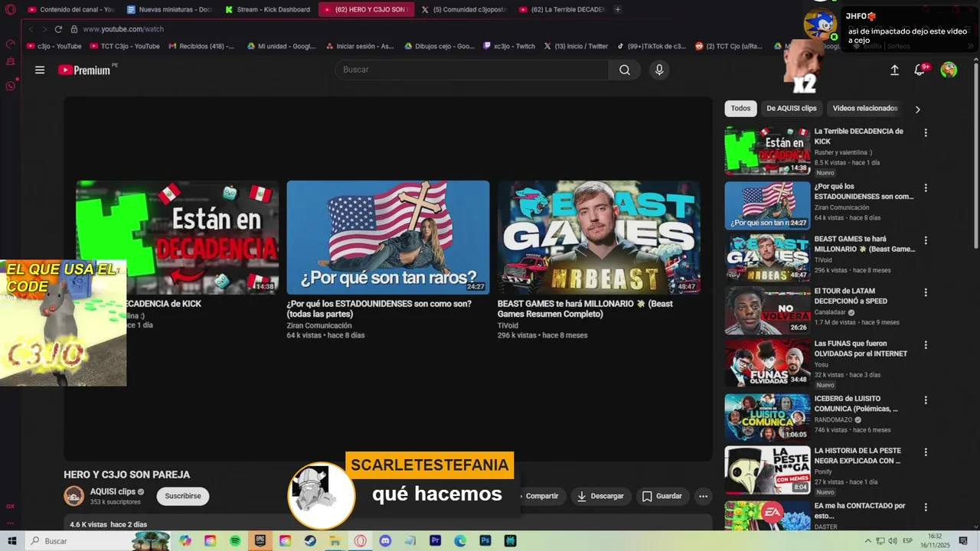Show more filter chips arrow
This screenshot has height=551, width=980.
[x=918, y=109]
